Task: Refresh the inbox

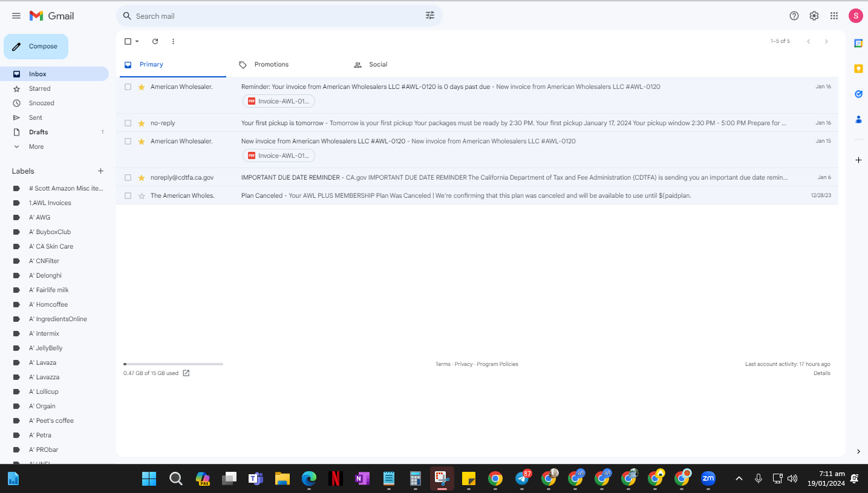Action: (155, 41)
